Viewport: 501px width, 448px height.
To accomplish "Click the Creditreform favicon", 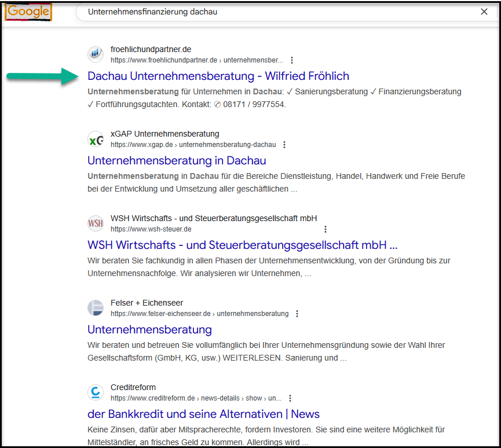I will [x=96, y=393].
